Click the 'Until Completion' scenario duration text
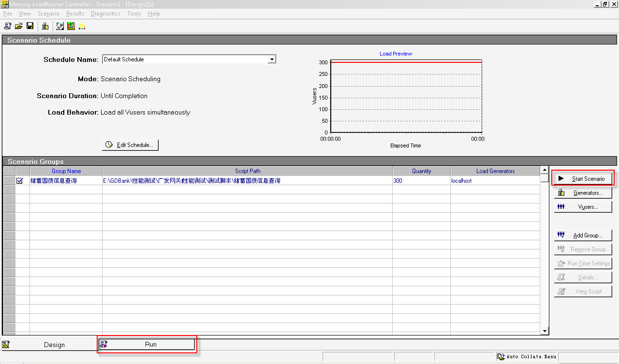619x364 pixels. tap(124, 96)
